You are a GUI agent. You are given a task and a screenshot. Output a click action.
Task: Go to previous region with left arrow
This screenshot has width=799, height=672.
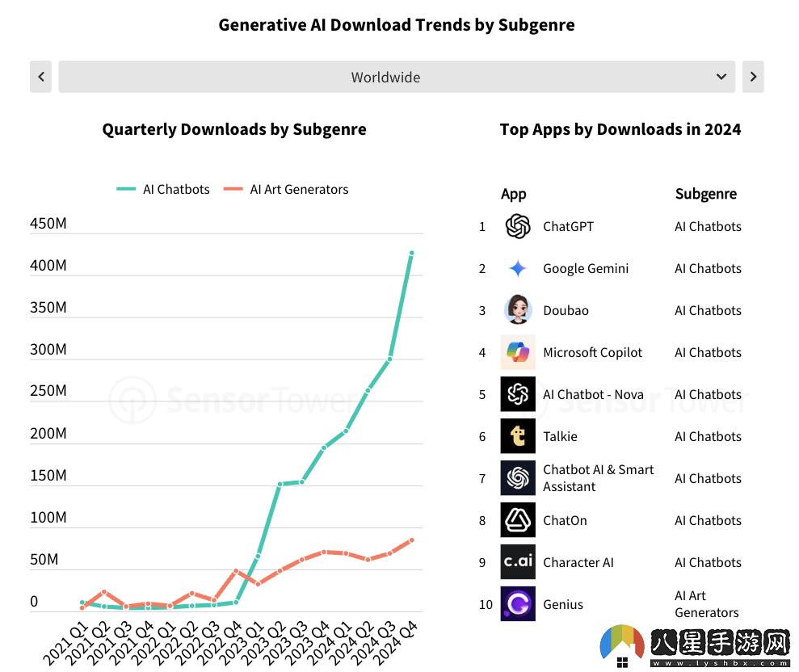pos(40,77)
